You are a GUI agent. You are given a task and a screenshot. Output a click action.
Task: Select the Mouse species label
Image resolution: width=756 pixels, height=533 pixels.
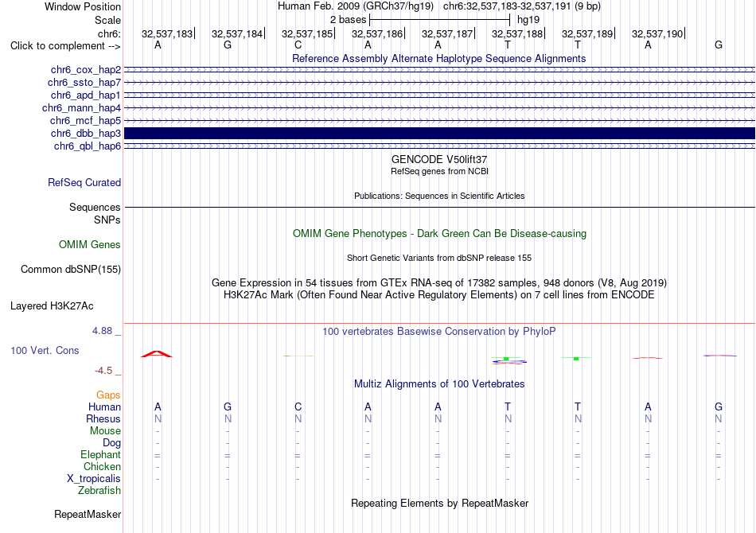(x=105, y=431)
